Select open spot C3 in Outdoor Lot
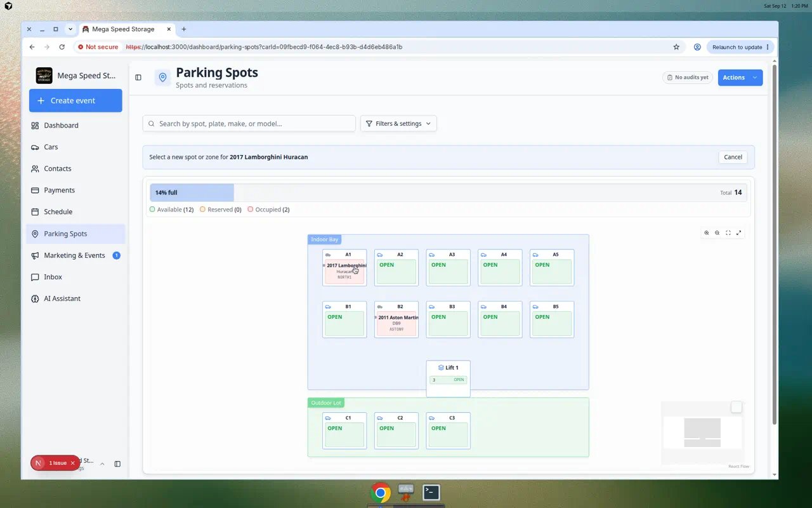 point(449,431)
